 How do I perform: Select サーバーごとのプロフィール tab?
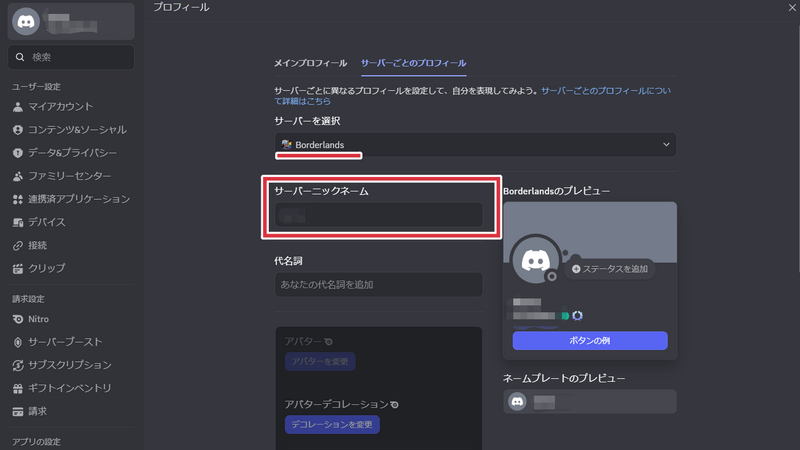(x=413, y=63)
